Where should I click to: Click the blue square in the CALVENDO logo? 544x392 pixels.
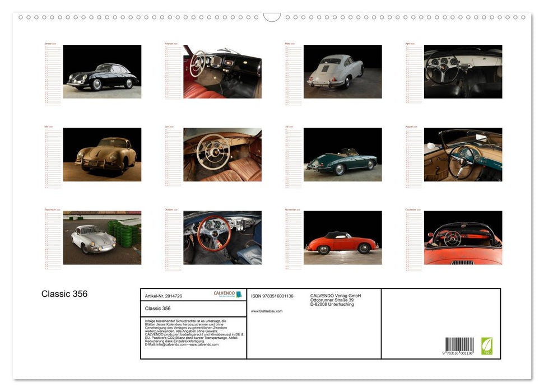click(238, 294)
